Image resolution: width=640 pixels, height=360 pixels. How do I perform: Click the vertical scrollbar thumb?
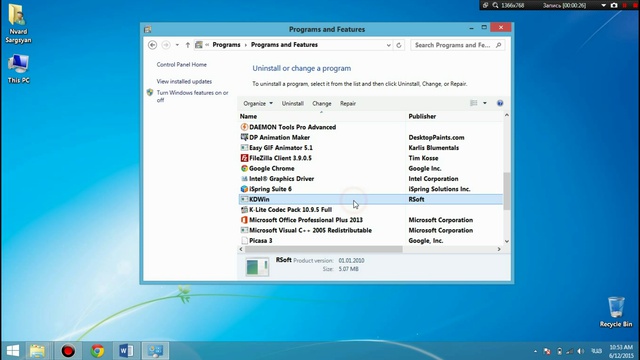(507, 191)
